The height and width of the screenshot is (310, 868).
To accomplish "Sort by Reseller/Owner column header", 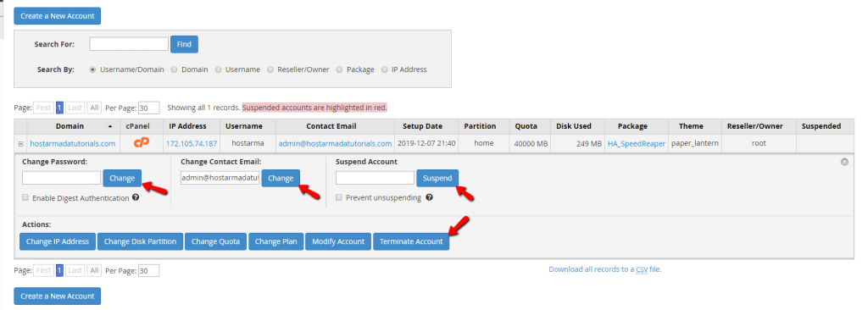I will tap(755, 127).
